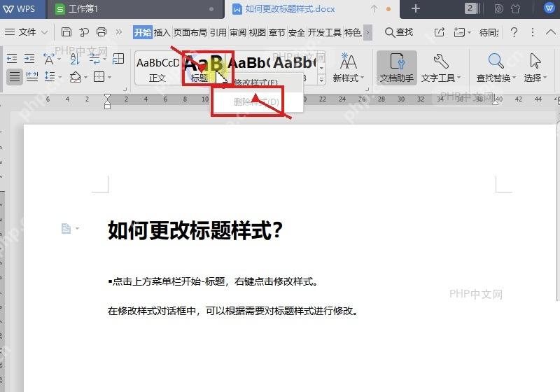This screenshot has height=392, width=560.
Task: Add a new document tab with plus
Action: point(415,8)
